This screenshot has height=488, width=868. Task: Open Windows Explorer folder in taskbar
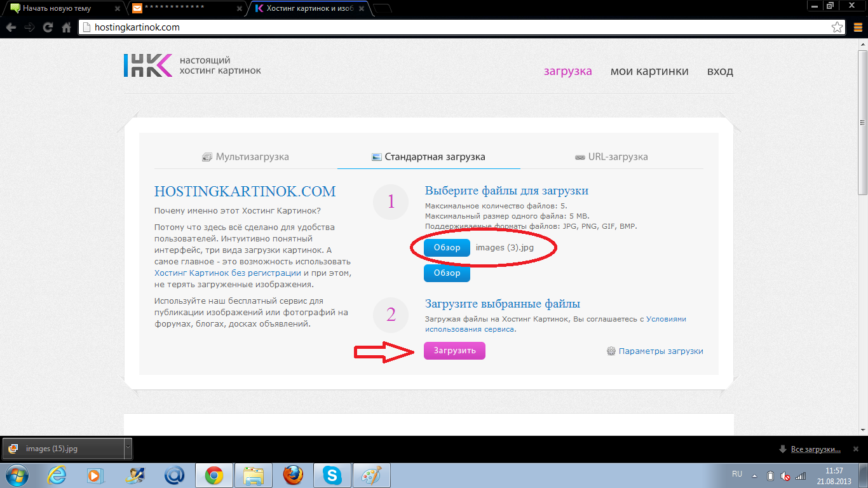tap(254, 475)
